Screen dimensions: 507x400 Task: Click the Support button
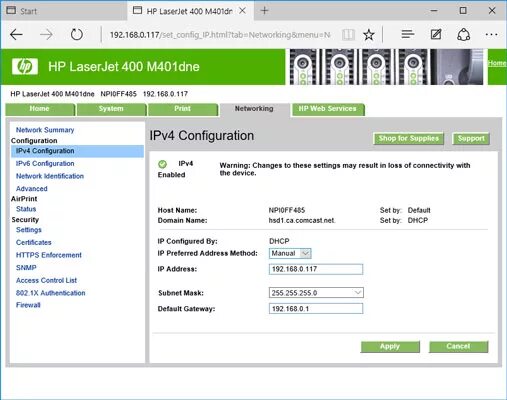(x=471, y=138)
